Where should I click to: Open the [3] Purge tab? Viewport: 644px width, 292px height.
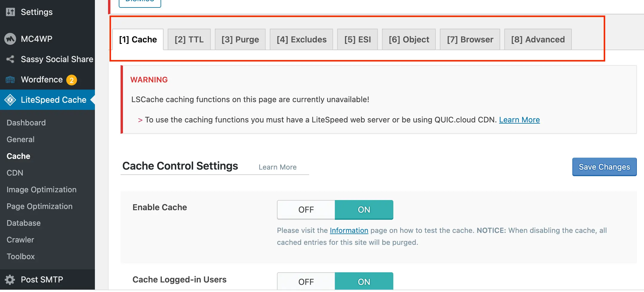(240, 39)
